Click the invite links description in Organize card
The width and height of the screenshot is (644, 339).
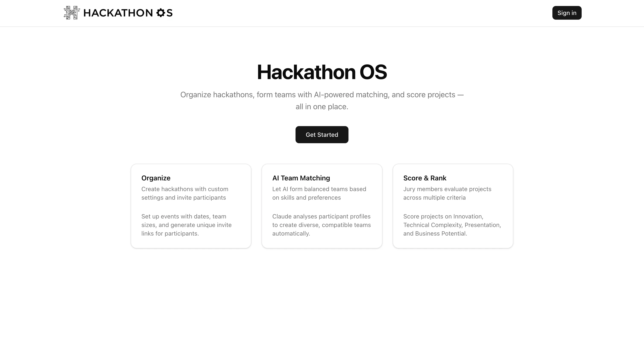tap(186, 225)
